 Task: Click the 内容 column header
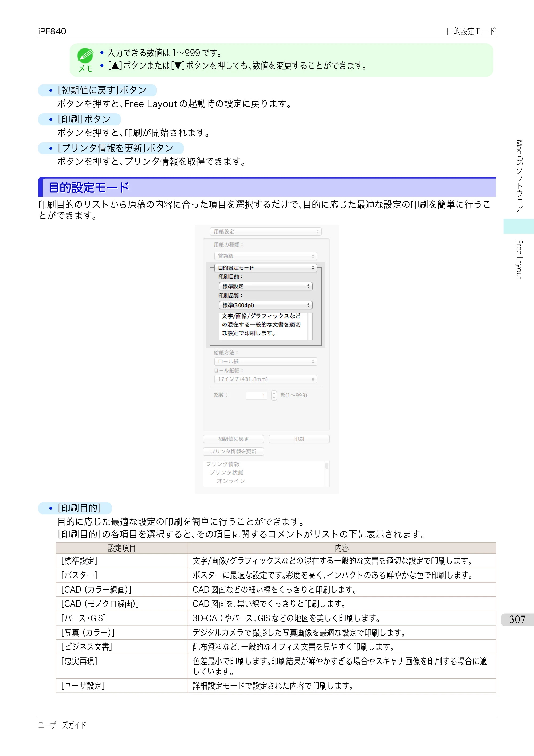342,548
